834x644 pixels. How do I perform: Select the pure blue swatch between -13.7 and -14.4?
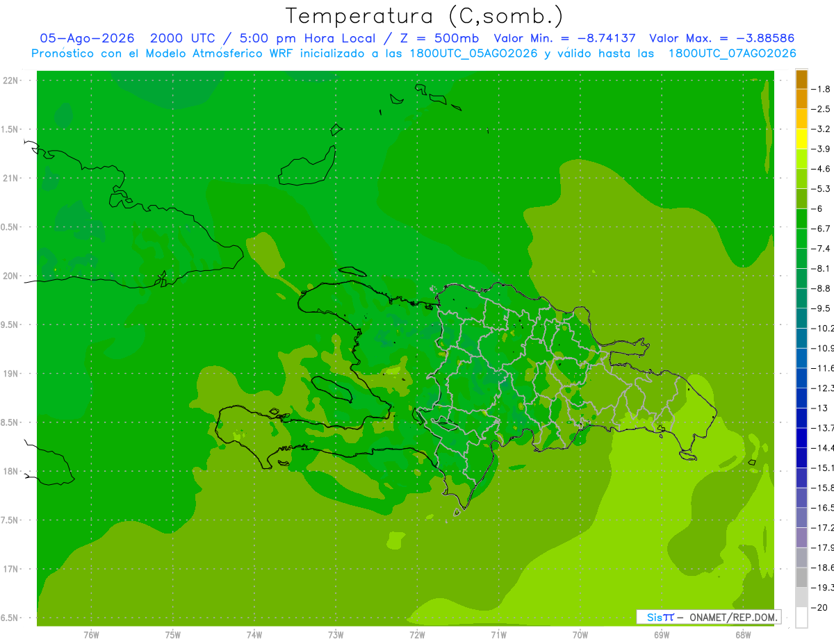[x=801, y=438]
